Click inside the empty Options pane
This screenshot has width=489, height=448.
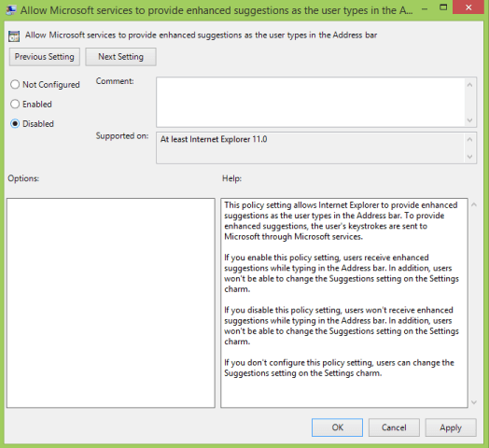[111, 302]
